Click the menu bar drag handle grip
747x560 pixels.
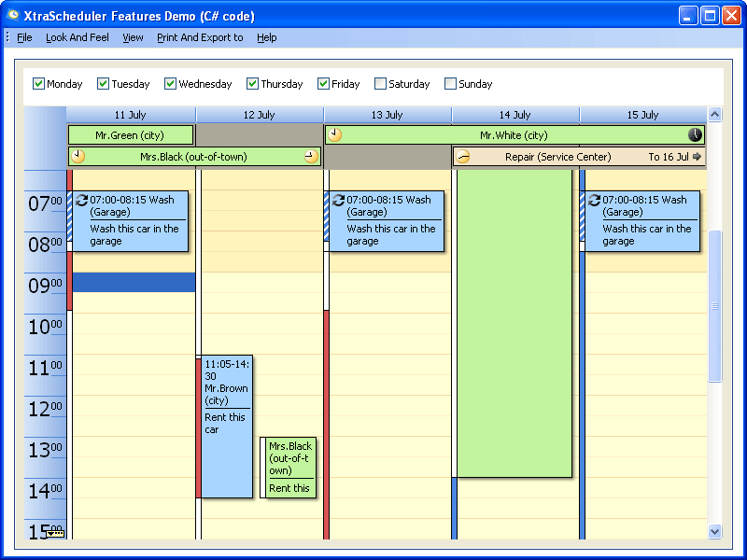click(x=7, y=37)
